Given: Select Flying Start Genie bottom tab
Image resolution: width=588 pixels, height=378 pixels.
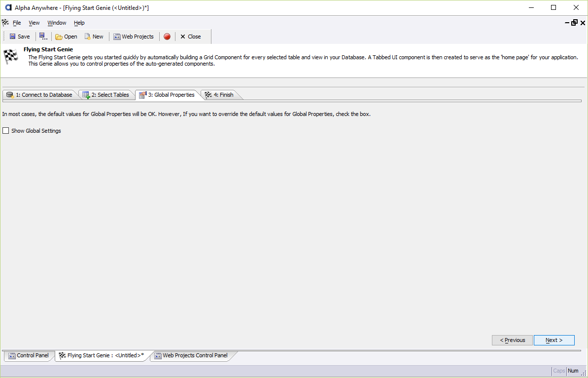Looking at the screenshot, I should coord(102,355).
